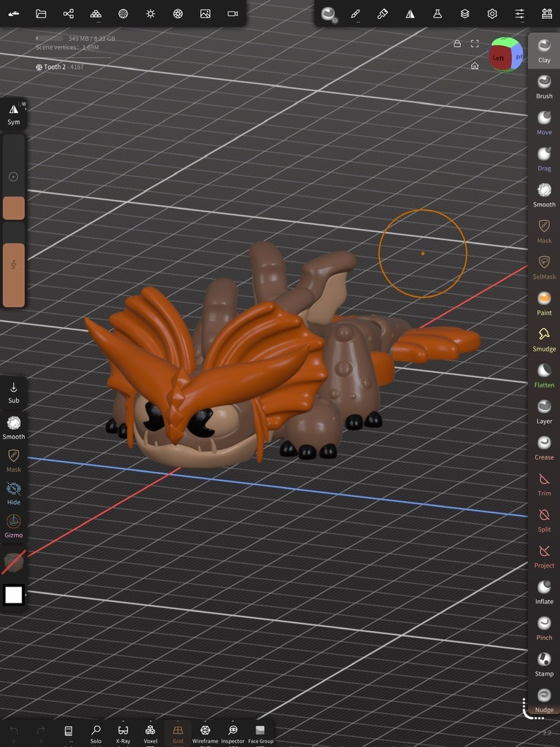Open the Background image menu
560x747 pixels.
click(205, 13)
